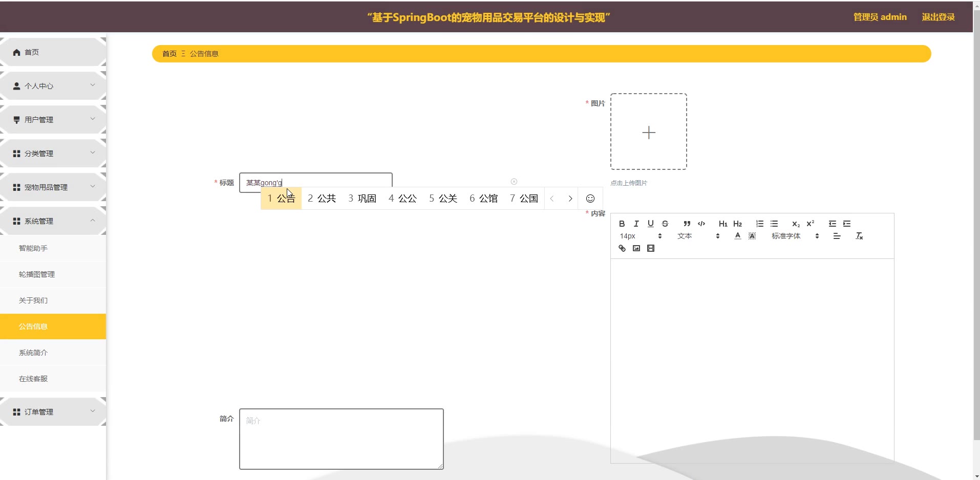Open the 标准字体 font family dropdown
Image resolution: width=980 pixels, height=480 pixels.
(795, 236)
